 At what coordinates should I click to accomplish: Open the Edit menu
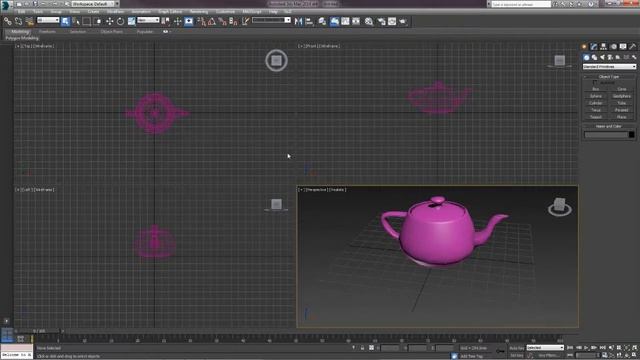tap(21, 12)
